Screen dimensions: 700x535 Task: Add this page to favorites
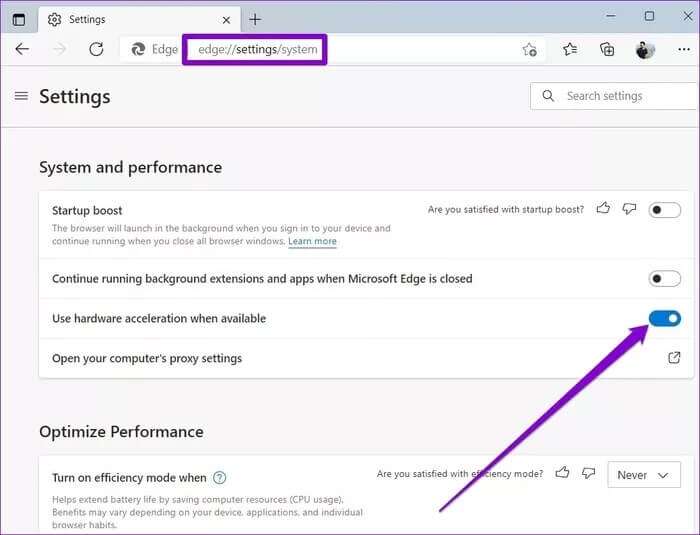tap(529, 49)
